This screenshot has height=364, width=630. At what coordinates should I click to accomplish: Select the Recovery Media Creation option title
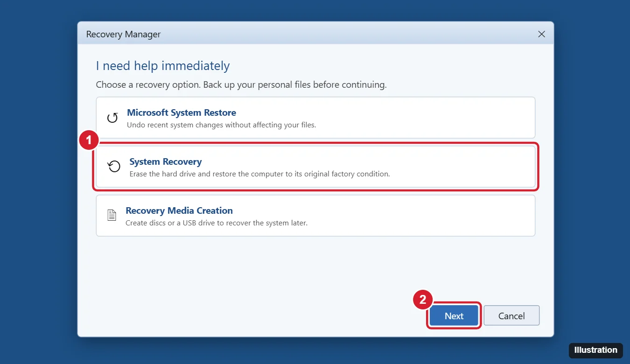(179, 210)
